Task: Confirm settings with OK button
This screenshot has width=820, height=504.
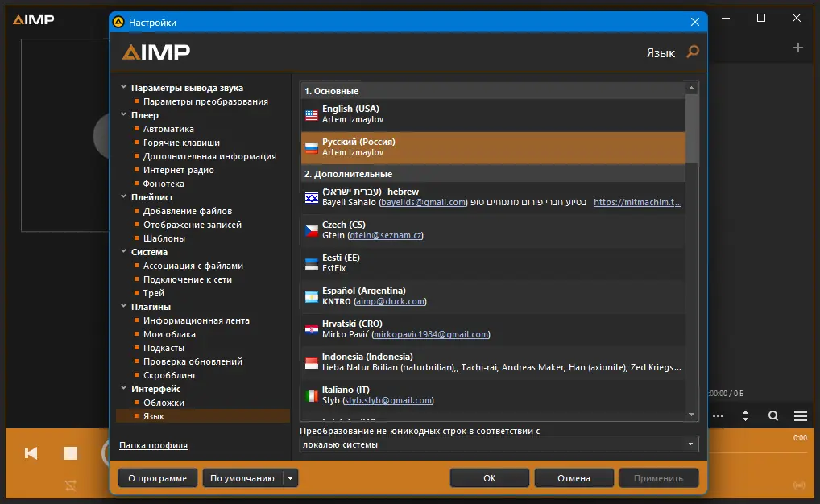Action: tap(490, 478)
